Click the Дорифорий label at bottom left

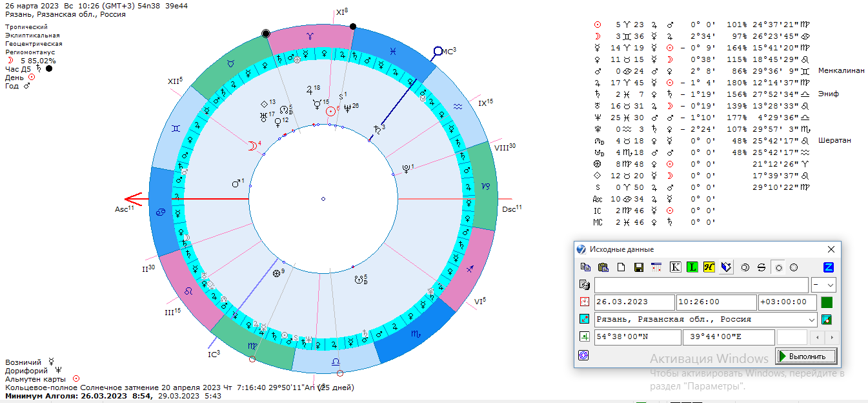[25, 371]
